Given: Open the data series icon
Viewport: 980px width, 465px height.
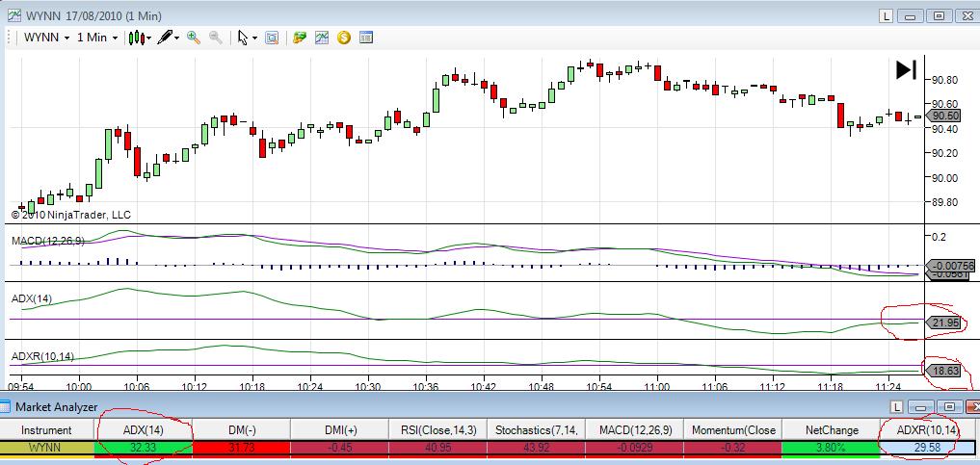Looking at the screenshot, I should point(300,38).
